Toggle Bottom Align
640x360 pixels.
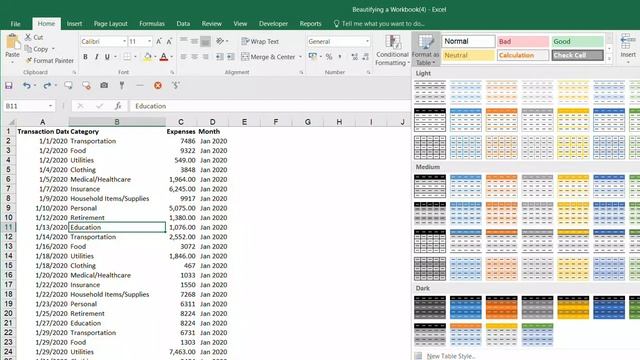click(206, 41)
